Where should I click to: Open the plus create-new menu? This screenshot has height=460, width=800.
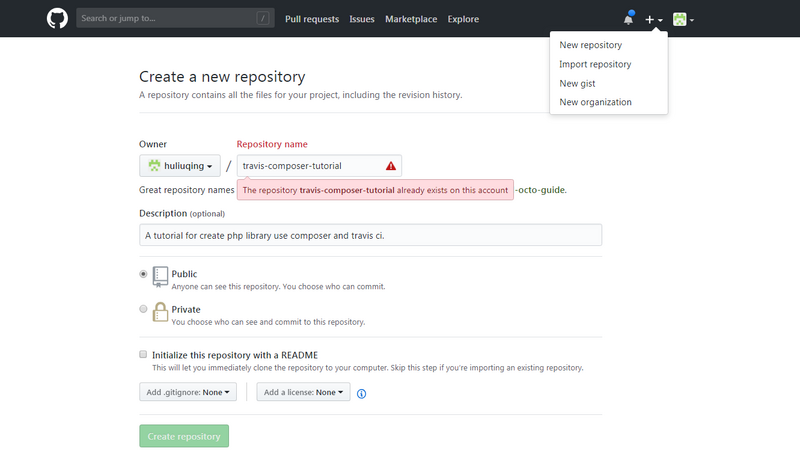point(653,19)
